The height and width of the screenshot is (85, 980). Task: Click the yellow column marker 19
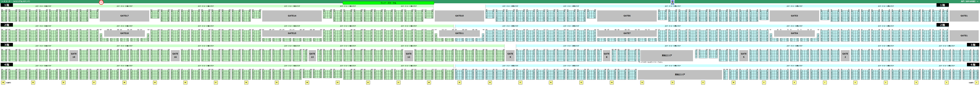(460, 82)
